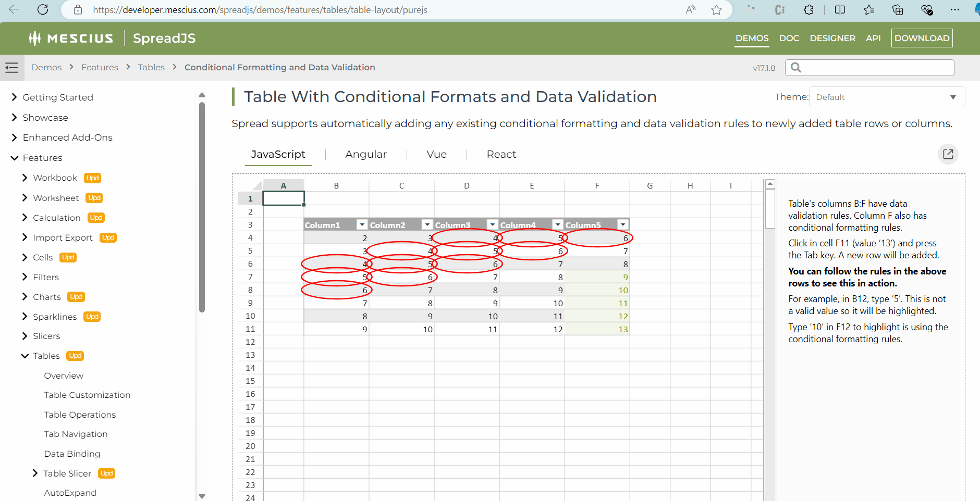
Task: Open browser settings and more menu
Action: [x=955, y=9]
